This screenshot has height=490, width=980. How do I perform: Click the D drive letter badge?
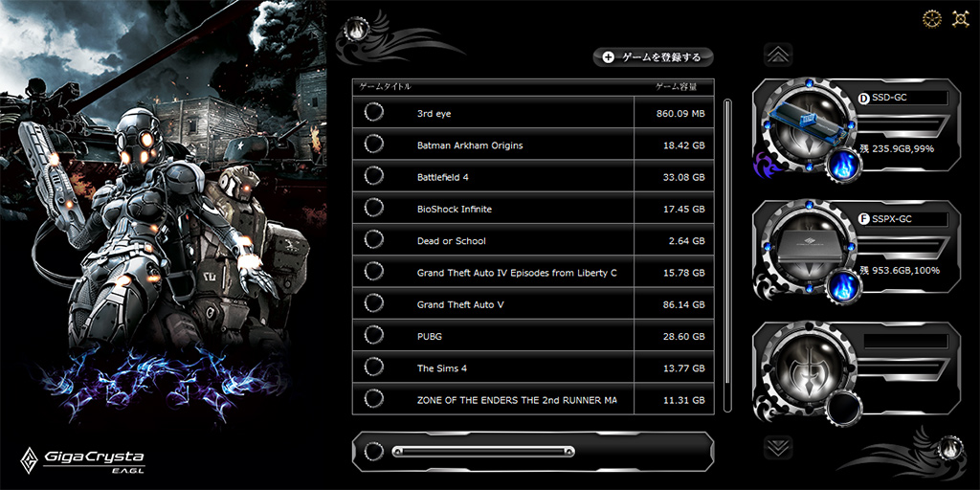(x=864, y=99)
